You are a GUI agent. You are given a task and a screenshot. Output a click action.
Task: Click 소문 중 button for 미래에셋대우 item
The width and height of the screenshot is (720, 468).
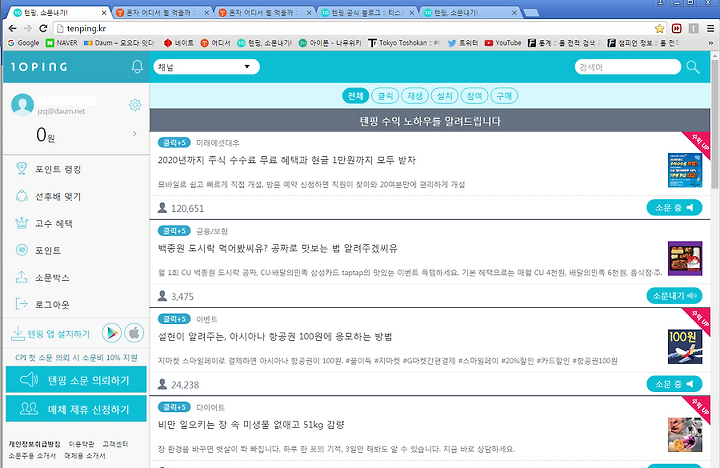(x=674, y=208)
